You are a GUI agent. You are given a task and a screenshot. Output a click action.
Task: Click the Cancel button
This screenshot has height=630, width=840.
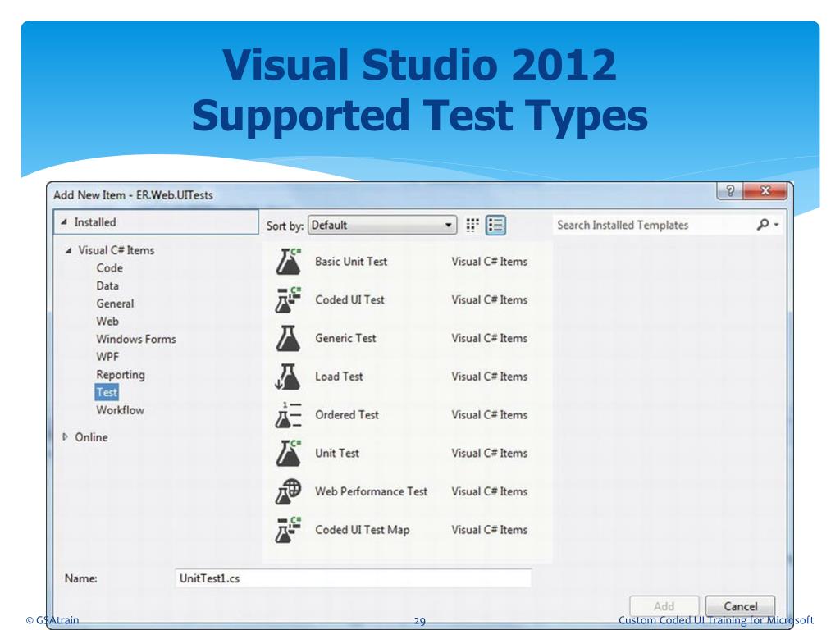click(741, 606)
